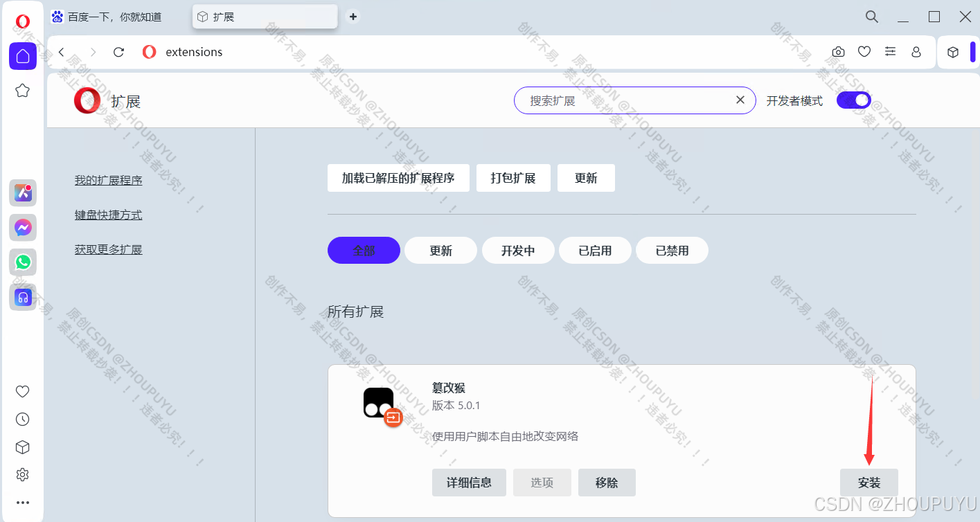
Task: Select the 全部 filter tab
Action: click(364, 251)
